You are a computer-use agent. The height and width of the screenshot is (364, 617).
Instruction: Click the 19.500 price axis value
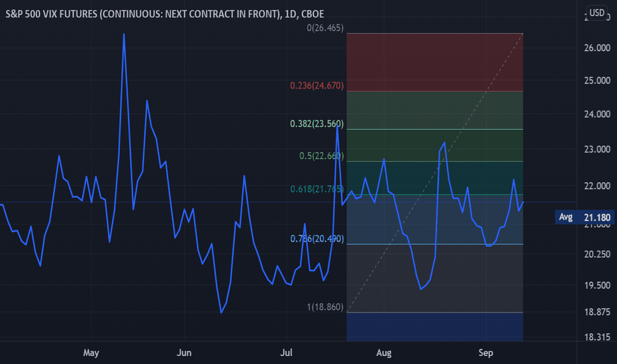pos(597,285)
